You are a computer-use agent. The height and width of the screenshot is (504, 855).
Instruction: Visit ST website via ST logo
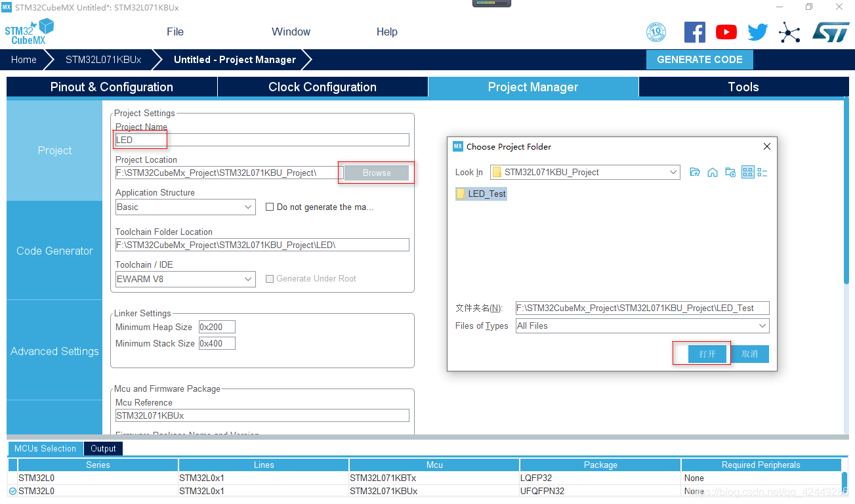[x=830, y=31]
